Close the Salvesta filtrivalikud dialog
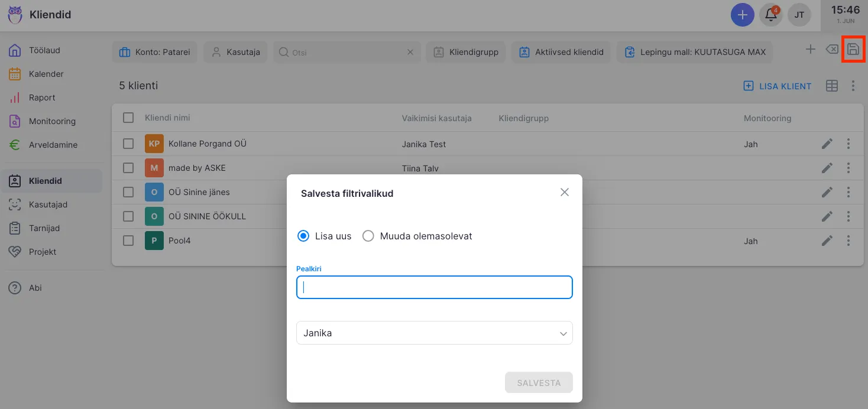Screen dimensions: 868x409 [x=564, y=192]
